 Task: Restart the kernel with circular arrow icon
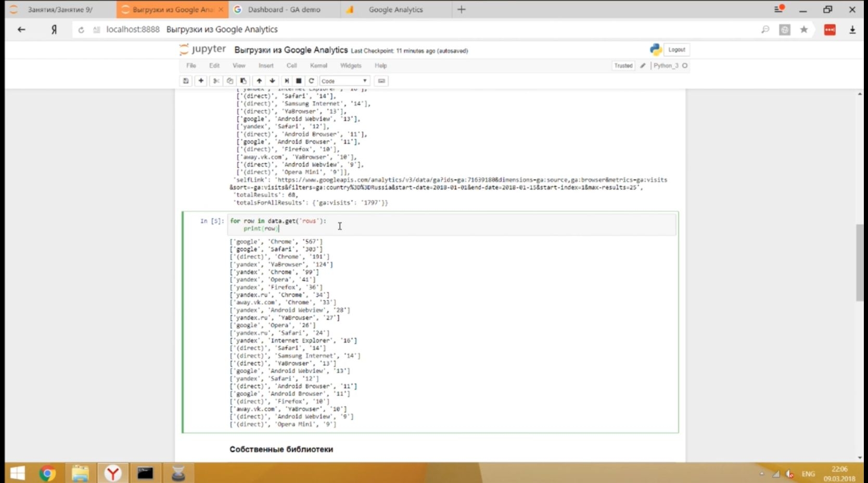[311, 81]
